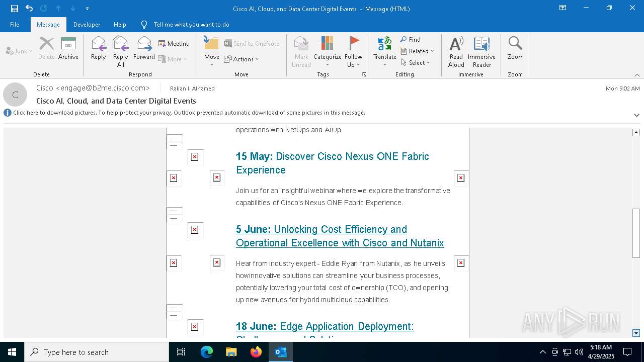Reply with a Meeting
The width and height of the screenshot is (644, 362).
[x=174, y=44]
